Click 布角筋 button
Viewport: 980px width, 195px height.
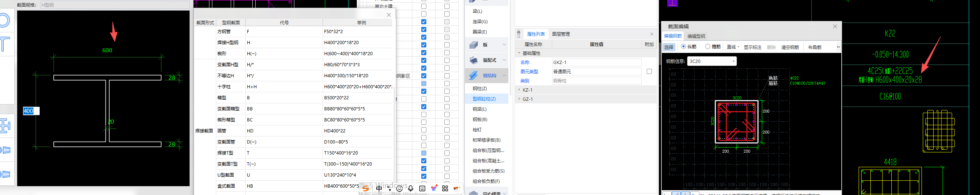tap(814, 47)
